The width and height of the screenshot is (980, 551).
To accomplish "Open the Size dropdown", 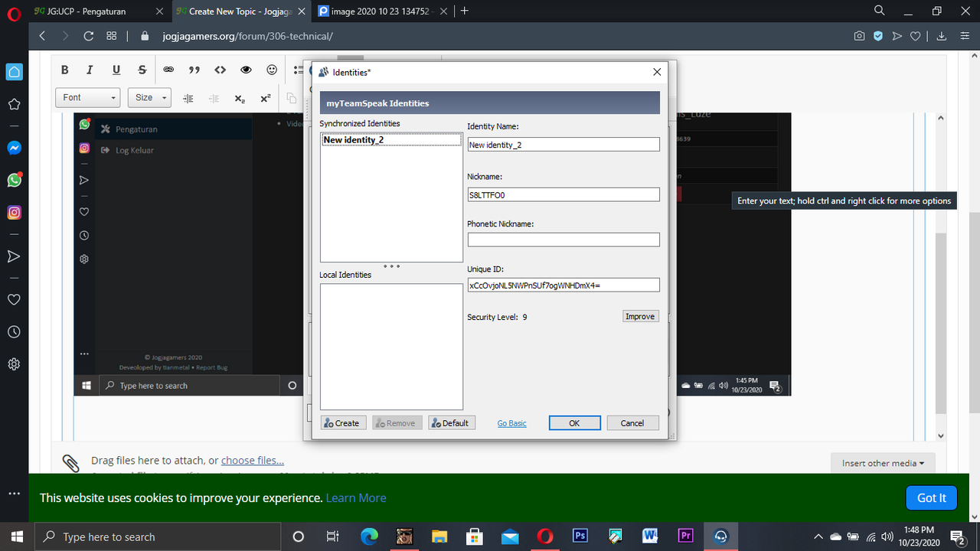I will [x=151, y=97].
